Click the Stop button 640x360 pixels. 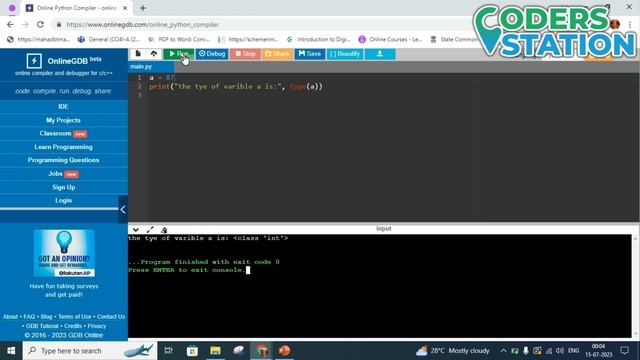(x=245, y=54)
